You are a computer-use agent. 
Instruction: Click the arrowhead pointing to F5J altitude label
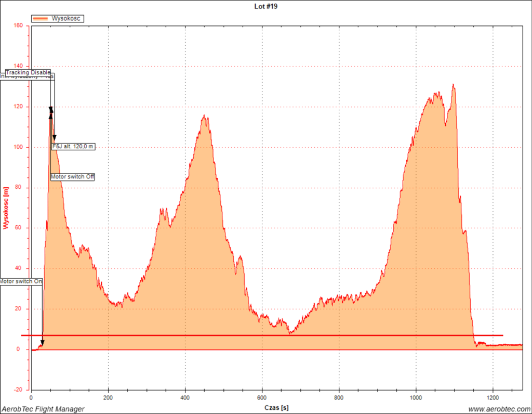tap(54, 138)
